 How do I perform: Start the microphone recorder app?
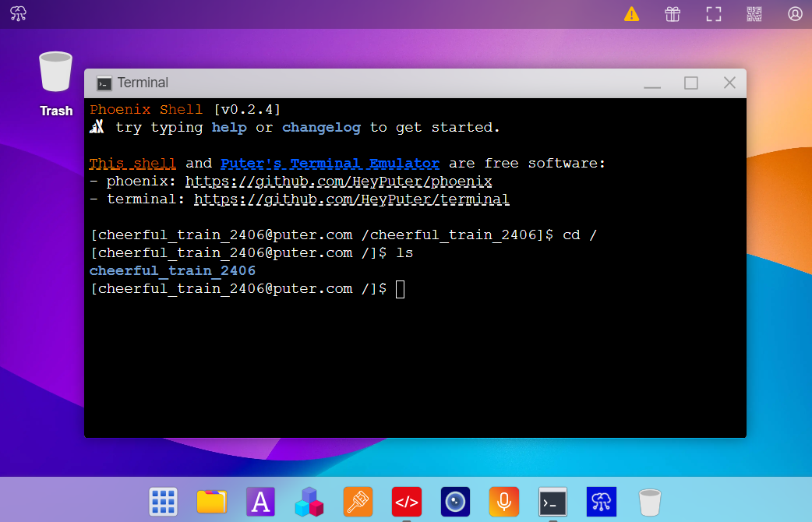pos(503,502)
